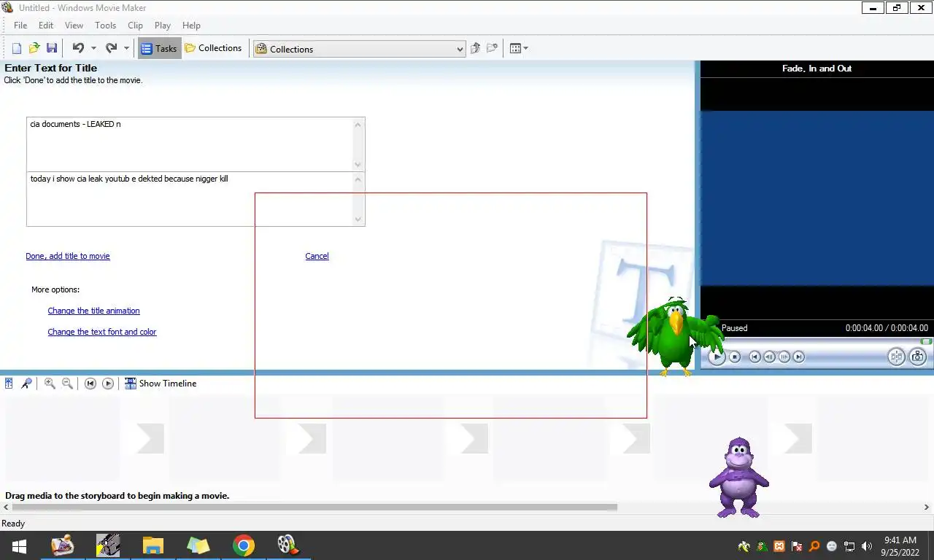Open the volume tray icon
Viewport: 934px width, 560px height.
[867, 546]
